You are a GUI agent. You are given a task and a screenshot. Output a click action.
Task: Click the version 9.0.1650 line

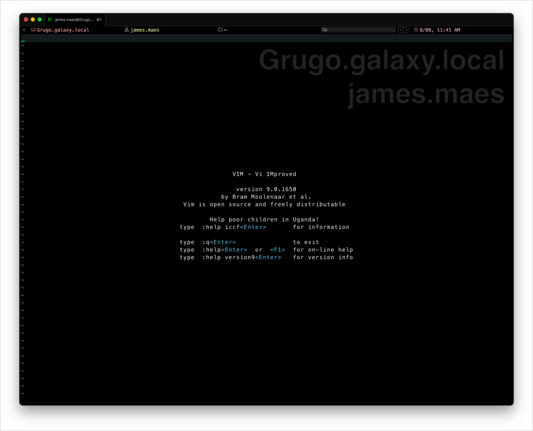[x=266, y=189]
